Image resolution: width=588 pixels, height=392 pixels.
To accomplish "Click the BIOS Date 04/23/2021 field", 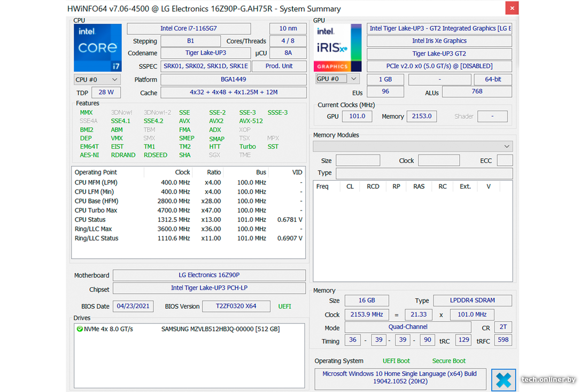I will pos(133,306).
